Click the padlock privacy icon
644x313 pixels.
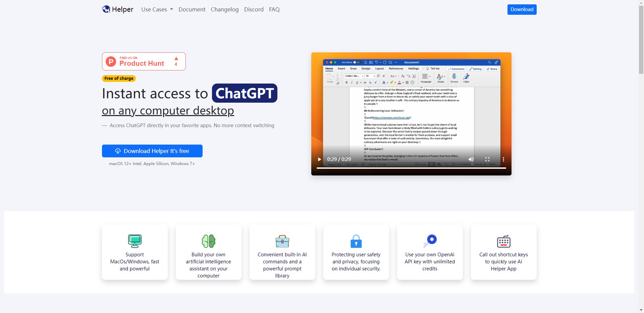tap(356, 241)
